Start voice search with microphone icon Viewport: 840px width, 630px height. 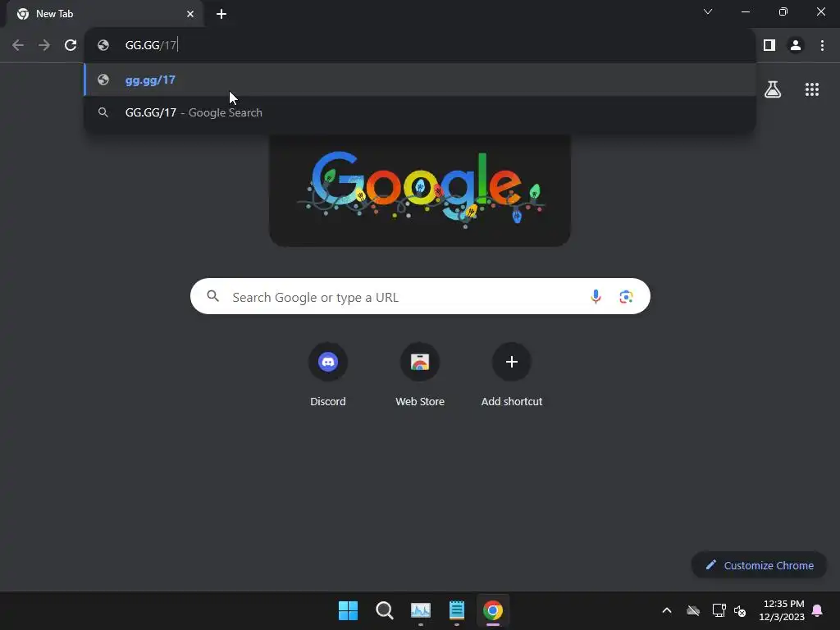click(x=596, y=296)
